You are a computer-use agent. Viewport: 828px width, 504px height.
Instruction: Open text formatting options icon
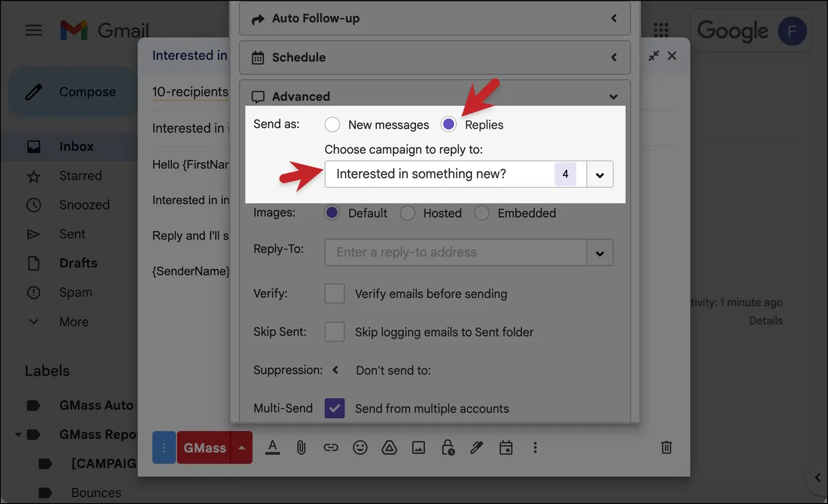pyautogui.click(x=273, y=447)
